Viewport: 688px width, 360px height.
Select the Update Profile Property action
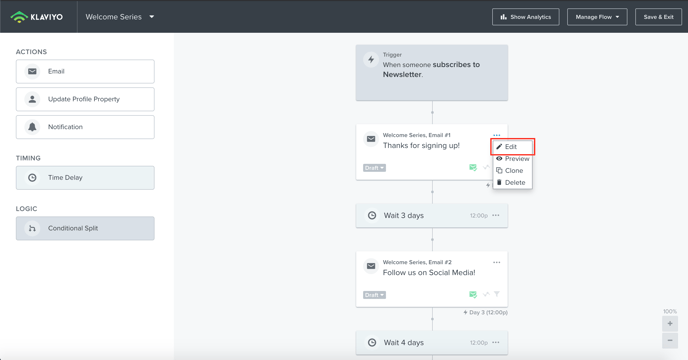coord(85,99)
